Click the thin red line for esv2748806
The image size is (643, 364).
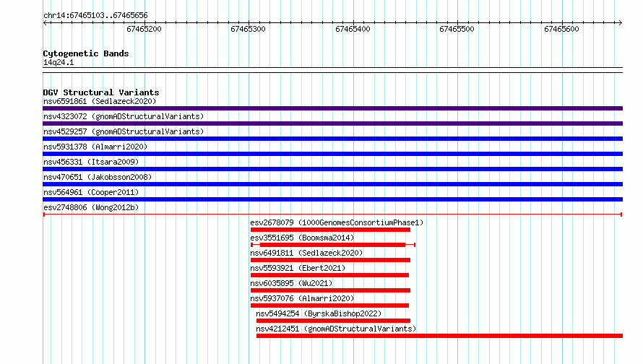point(332,214)
